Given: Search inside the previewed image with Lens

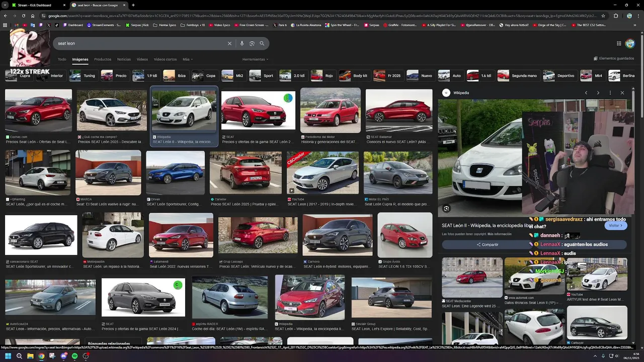Looking at the screenshot, I should pos(446,208).
